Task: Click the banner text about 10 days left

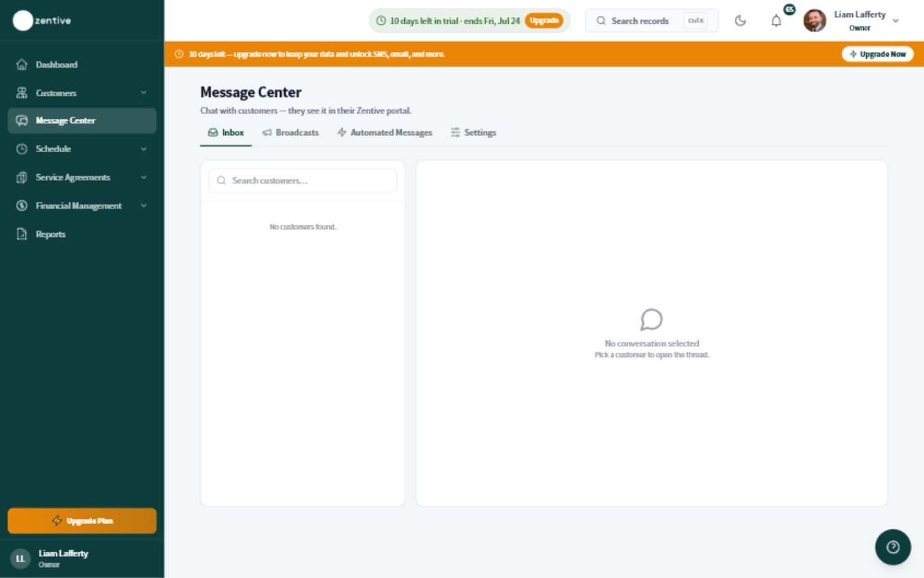Action: (x=316, y=54)
